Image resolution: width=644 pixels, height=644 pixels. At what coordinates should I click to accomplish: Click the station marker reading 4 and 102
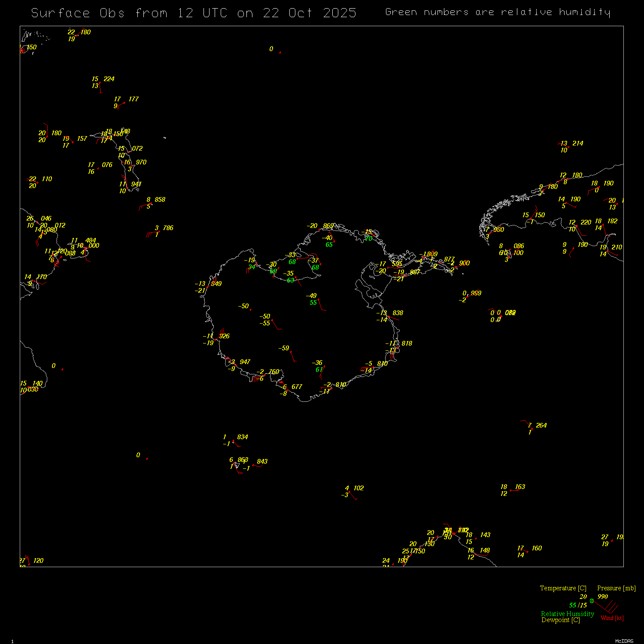pyautogui.click(x=349, y=492)
